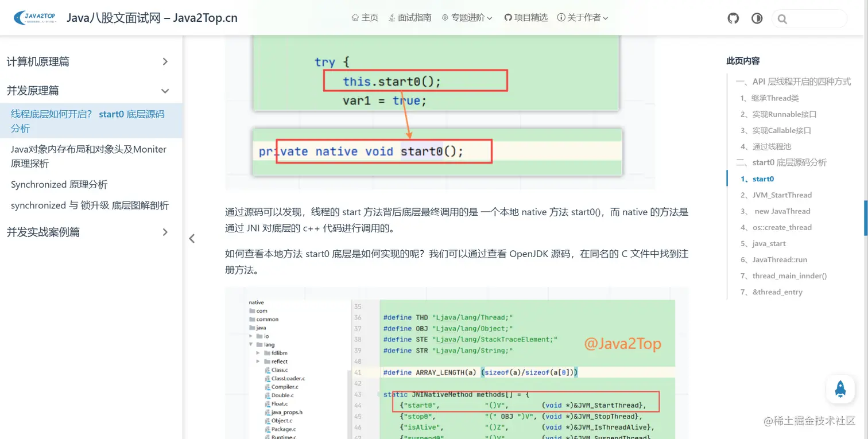The image size is (868, 439).
Task: Click info icon beside 关于作者
Action: (561, 18)
